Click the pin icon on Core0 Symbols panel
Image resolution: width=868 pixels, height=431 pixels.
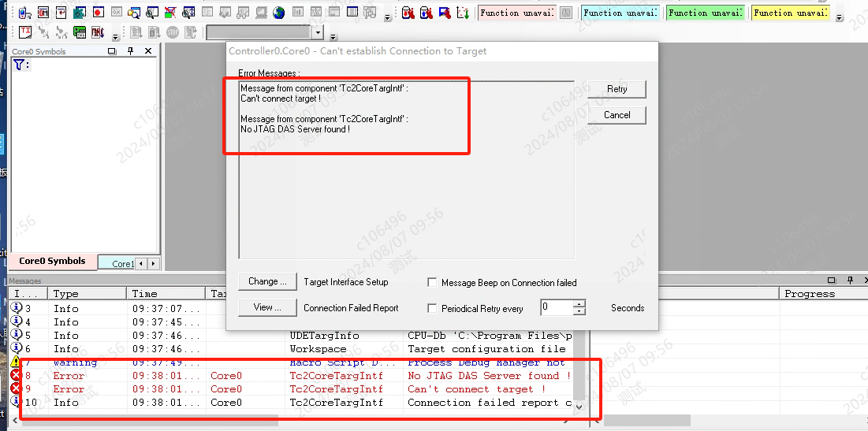tap(130, 51)
